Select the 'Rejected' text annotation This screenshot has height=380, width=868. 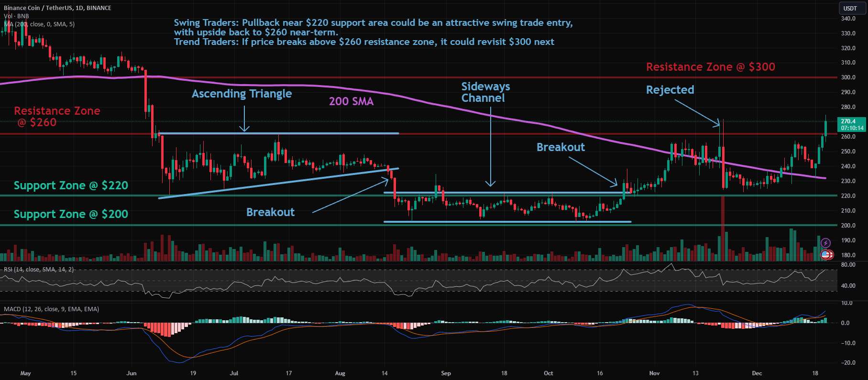coord(670,90)
